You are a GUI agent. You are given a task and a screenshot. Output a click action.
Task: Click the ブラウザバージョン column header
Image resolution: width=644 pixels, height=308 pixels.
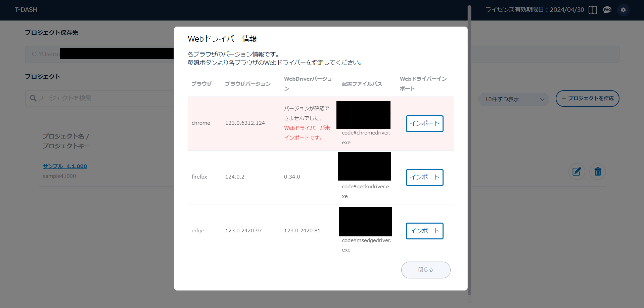[247, 84]
